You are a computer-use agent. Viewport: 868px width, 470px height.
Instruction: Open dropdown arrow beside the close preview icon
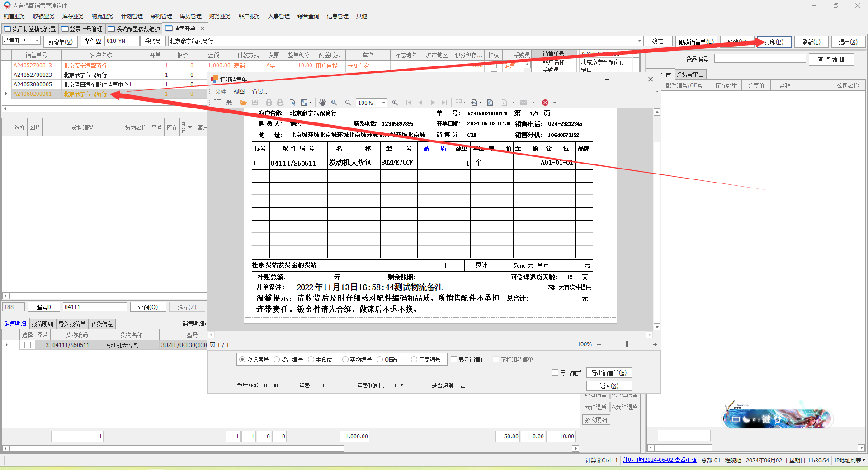tap(555, 103)
